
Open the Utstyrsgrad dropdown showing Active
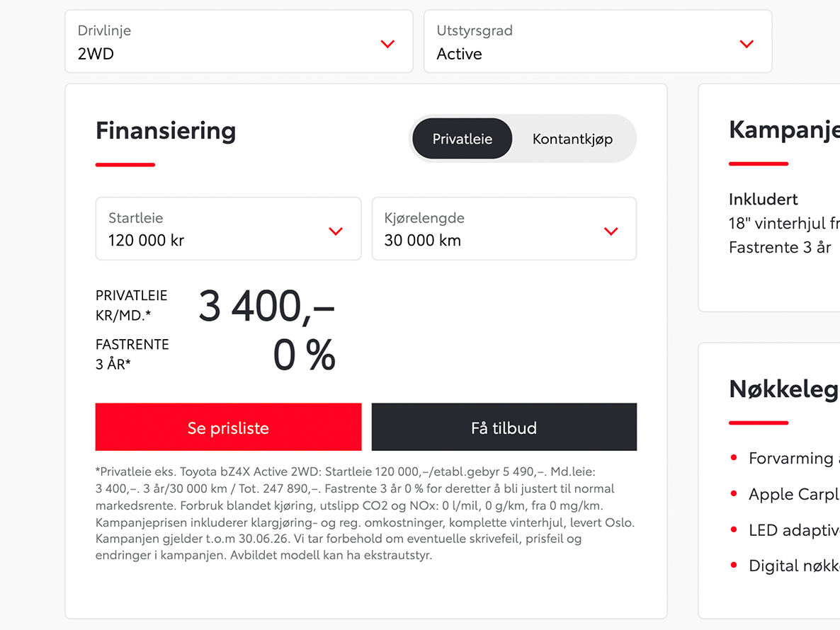coord(598,43)
